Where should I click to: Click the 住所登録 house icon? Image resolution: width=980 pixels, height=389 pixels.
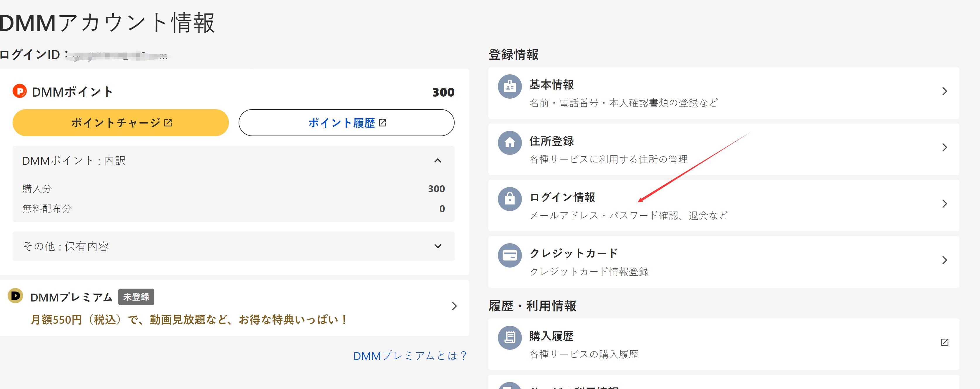[510, 143]
